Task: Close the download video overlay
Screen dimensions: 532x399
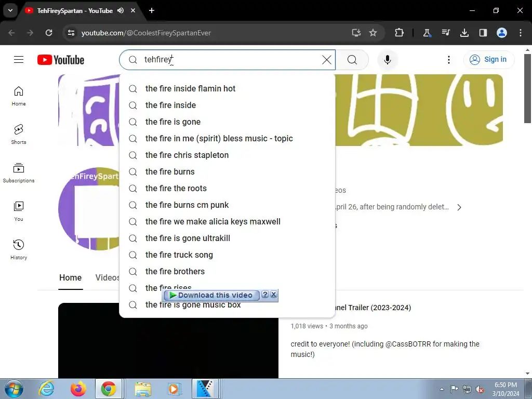Action: pos(273,295)
